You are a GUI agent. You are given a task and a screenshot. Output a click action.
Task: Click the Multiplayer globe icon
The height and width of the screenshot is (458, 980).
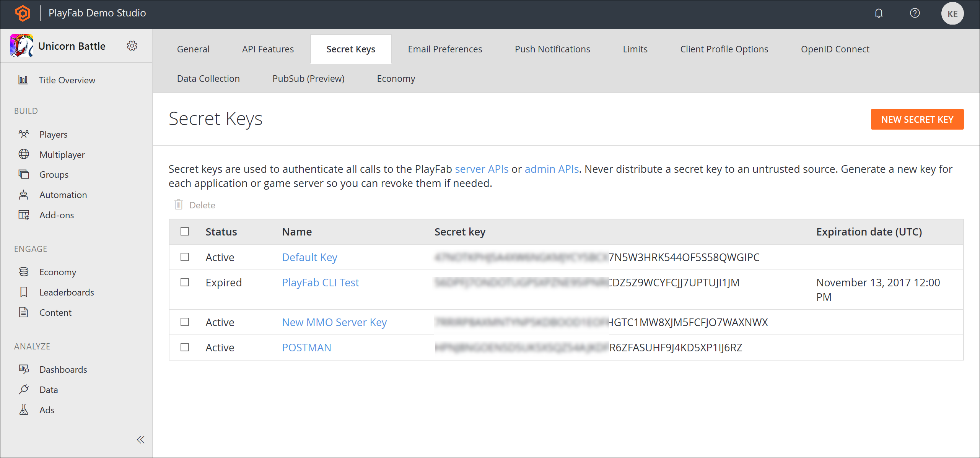[24, 154]
